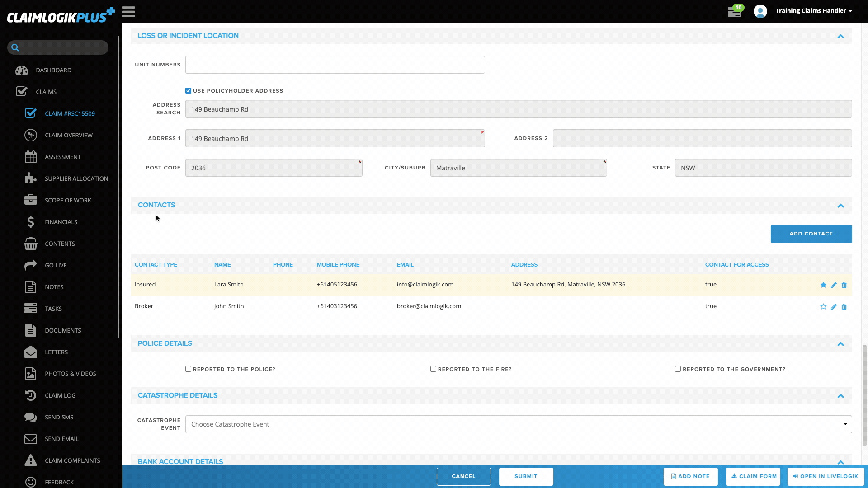
Task: Click the Scope of Work briefcase icon
Action: [x=31, y=200]
